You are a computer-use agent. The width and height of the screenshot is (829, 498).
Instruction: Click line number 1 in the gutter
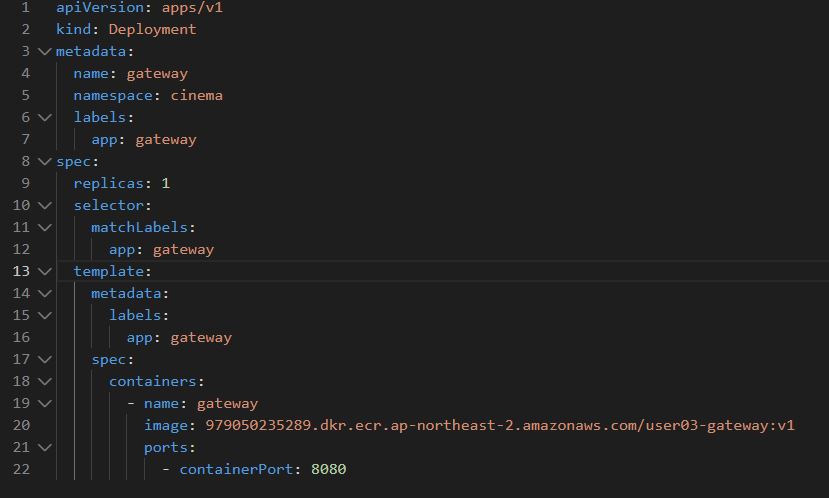point(25,7)
